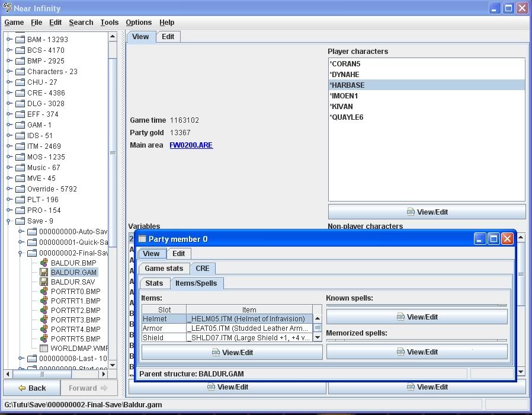Click View/Edit under Player characters list

427,212
